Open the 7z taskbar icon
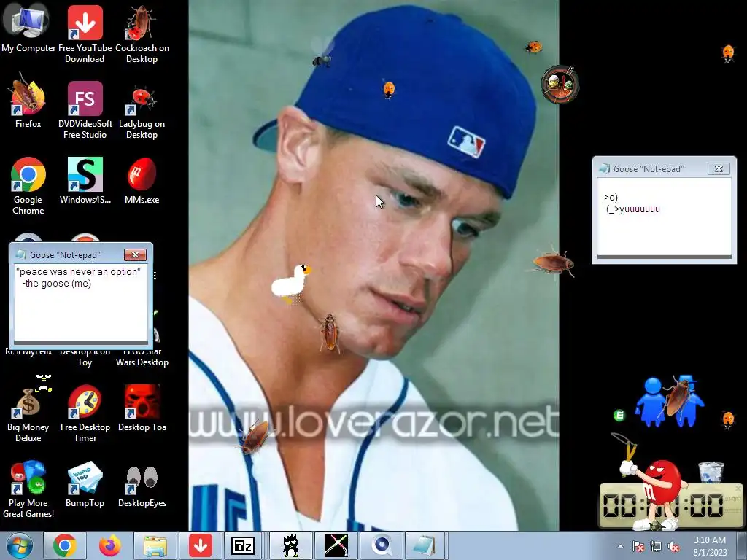The image size is (747, 560). (243, 545)
